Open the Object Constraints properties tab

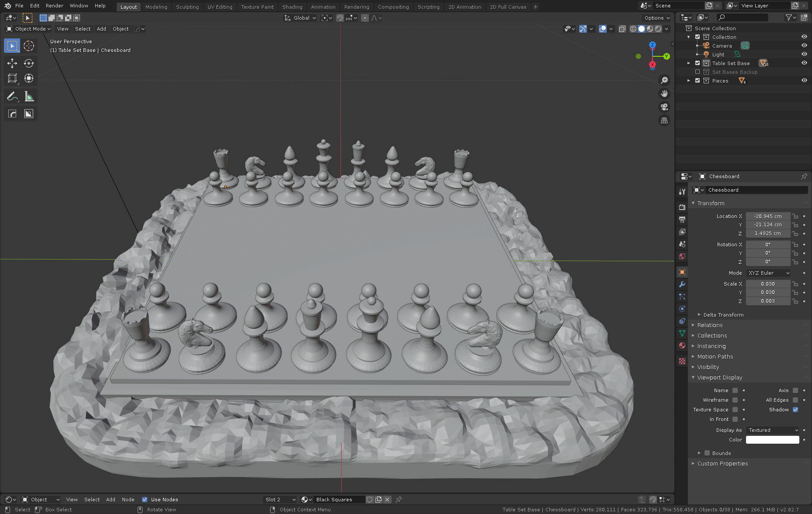tap(682, 321)
